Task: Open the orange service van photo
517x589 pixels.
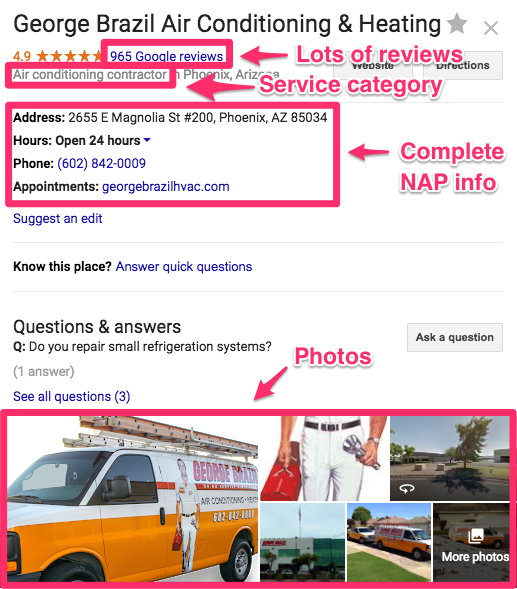Action: [x=133, y=498]
